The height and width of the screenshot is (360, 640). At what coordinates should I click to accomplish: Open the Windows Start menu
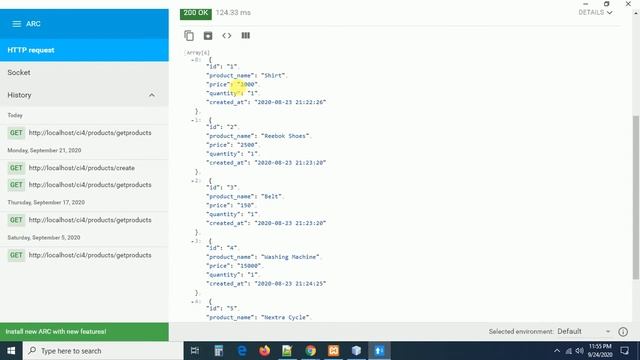coord(11,351)
